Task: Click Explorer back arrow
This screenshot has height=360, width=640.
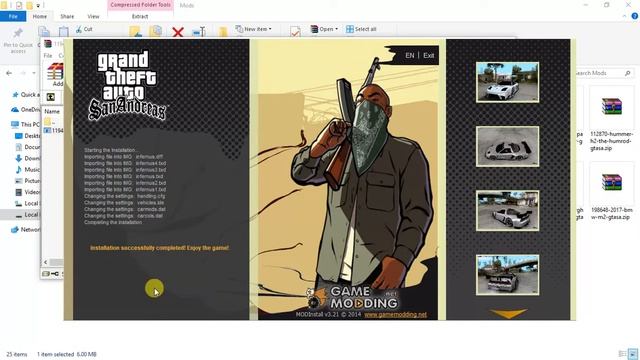Action: (9, 73)
